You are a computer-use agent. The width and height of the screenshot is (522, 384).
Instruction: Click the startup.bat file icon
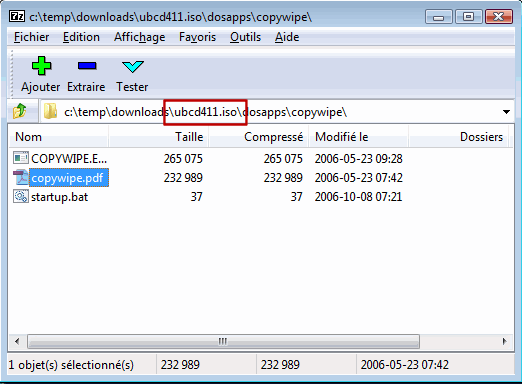click(21, 196)
